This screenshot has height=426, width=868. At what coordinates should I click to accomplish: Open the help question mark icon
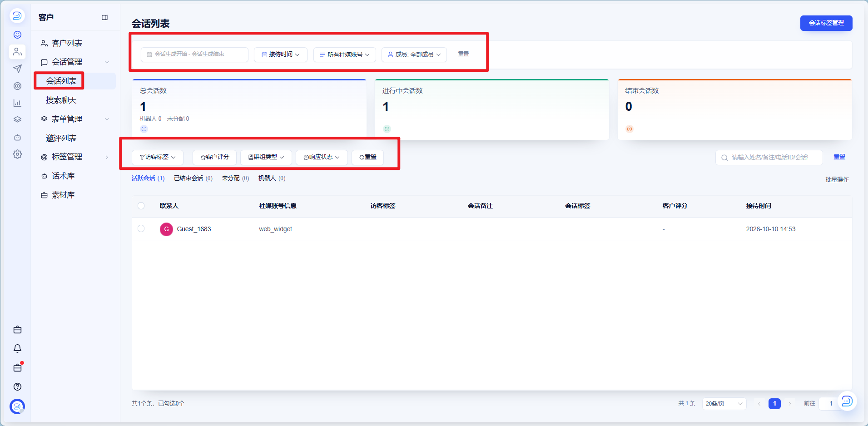17,386
